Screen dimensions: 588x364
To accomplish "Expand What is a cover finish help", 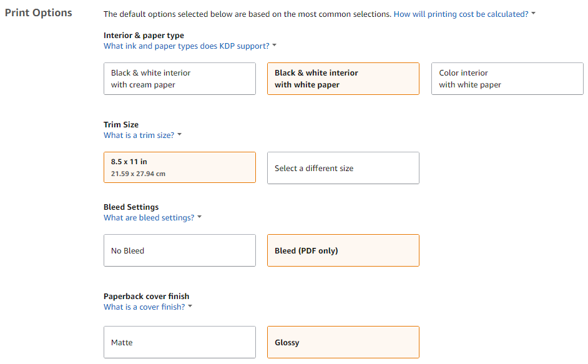I will point(144,307).
